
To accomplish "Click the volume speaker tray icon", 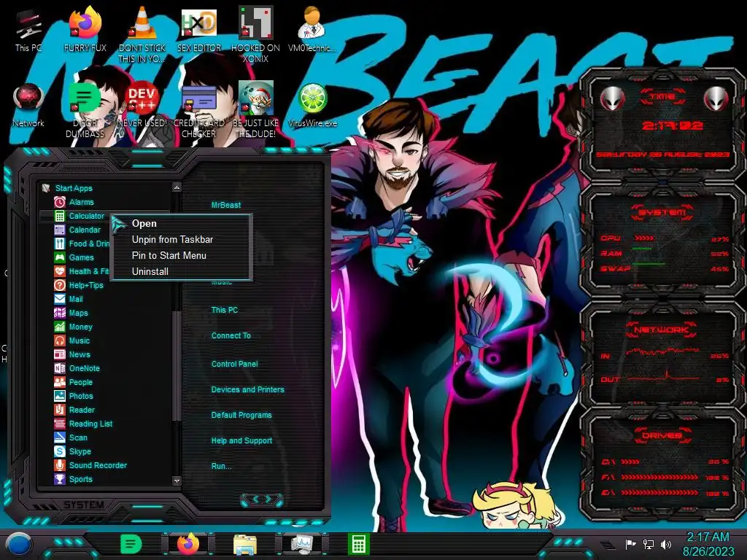I will pos(666,544).
